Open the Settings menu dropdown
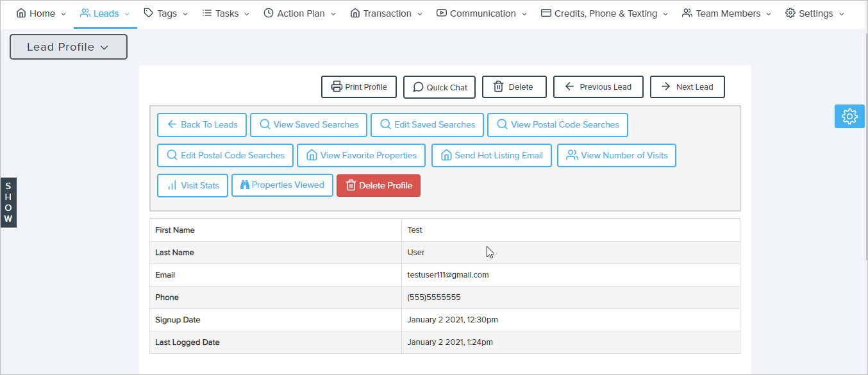The image size is (868, 375). 814,13
